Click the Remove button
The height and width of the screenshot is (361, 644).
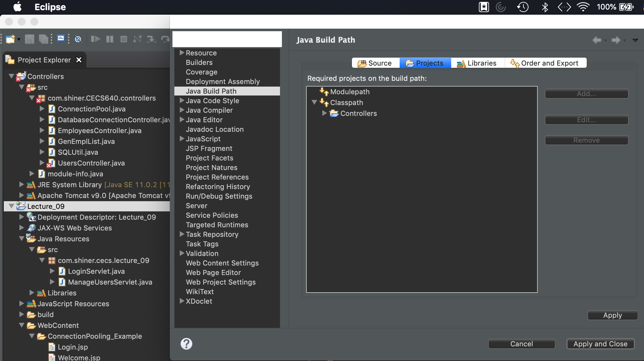pyautogui.click(x=586, y=140)
